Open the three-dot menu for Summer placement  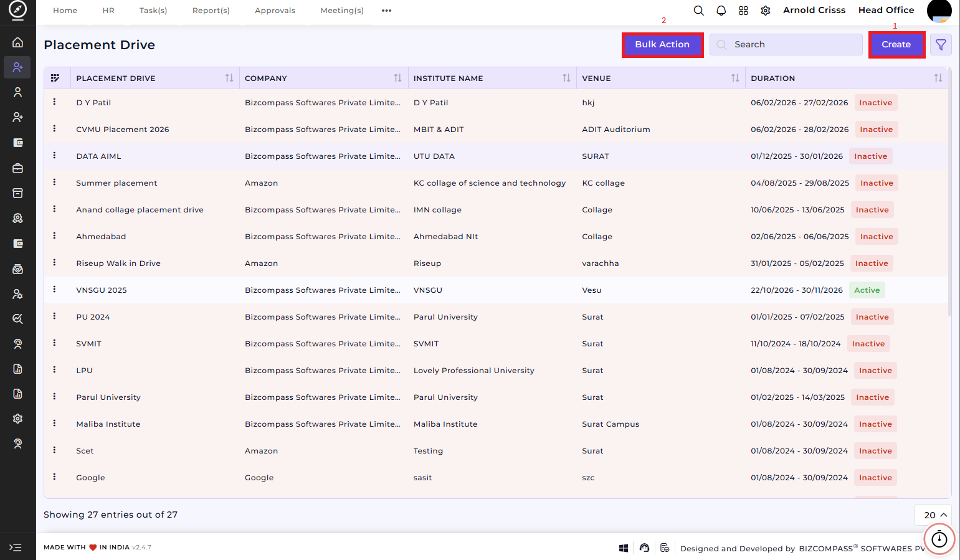[x=54, y=182]
